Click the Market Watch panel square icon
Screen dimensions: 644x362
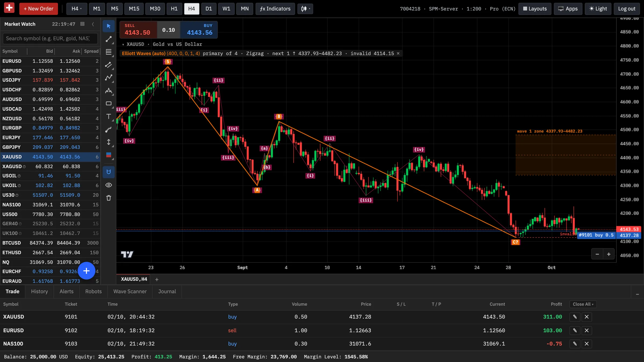click(82, 24)
